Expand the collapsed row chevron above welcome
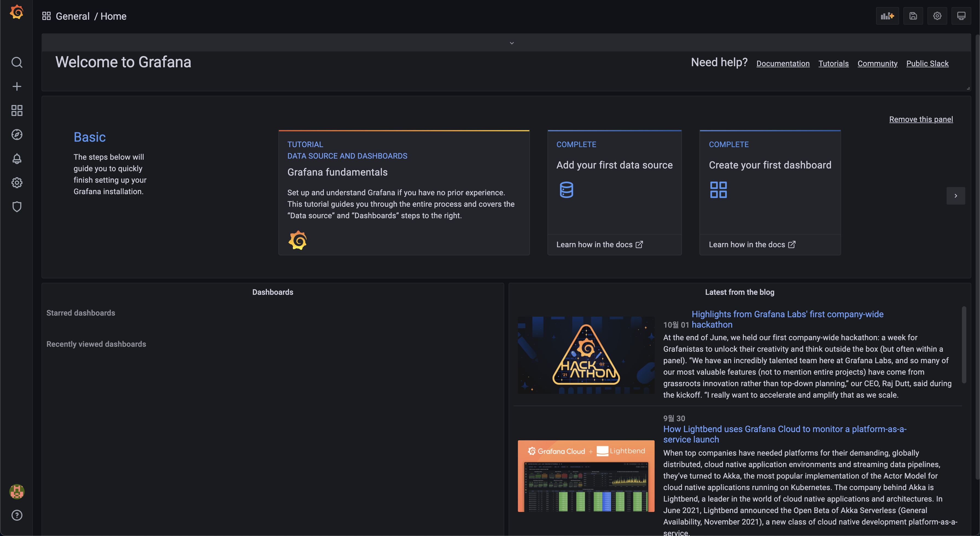 tap(512, 43)
